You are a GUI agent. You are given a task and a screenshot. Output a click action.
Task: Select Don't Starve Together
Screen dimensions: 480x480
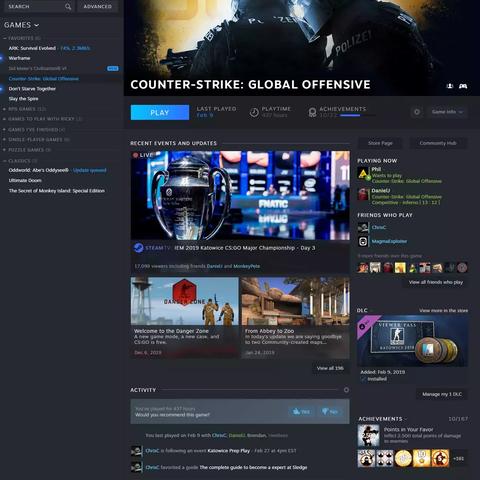coord(32,89)
